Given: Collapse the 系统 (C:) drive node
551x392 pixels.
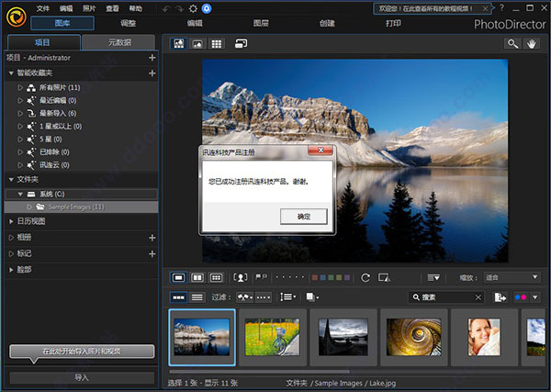Looking at the screenshot, I should click(x=20, y=194).
